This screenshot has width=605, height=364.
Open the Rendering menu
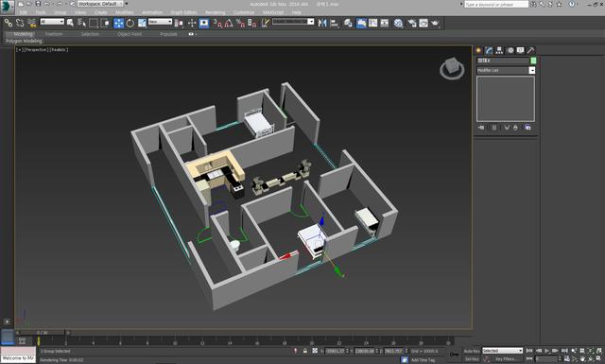(x=215, y=12)
